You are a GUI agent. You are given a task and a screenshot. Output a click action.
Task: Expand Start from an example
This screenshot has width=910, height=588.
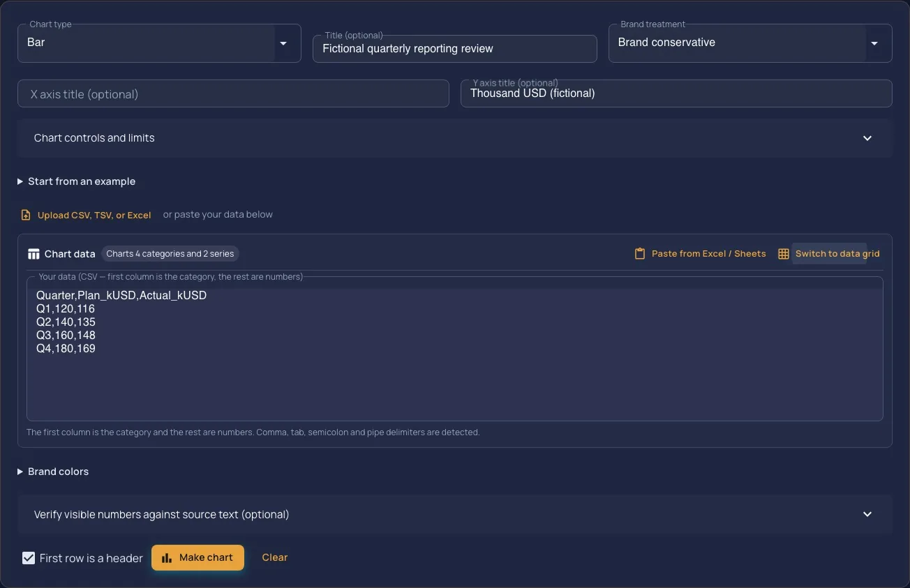tap(77, 181)
